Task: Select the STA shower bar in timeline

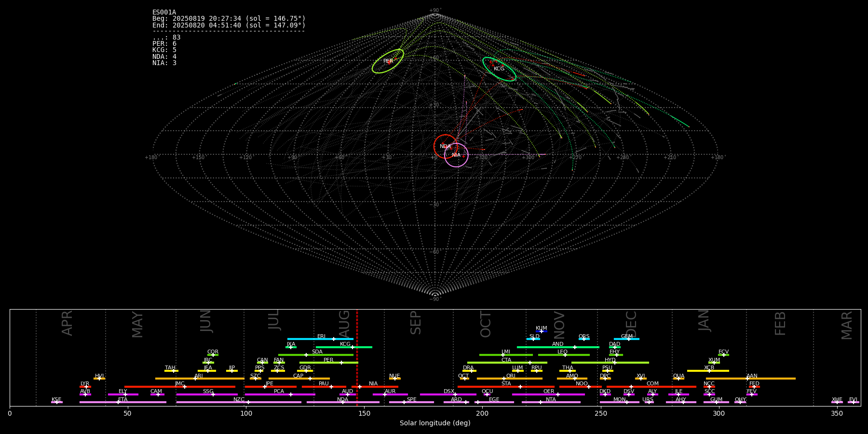Action: [506, 387]
